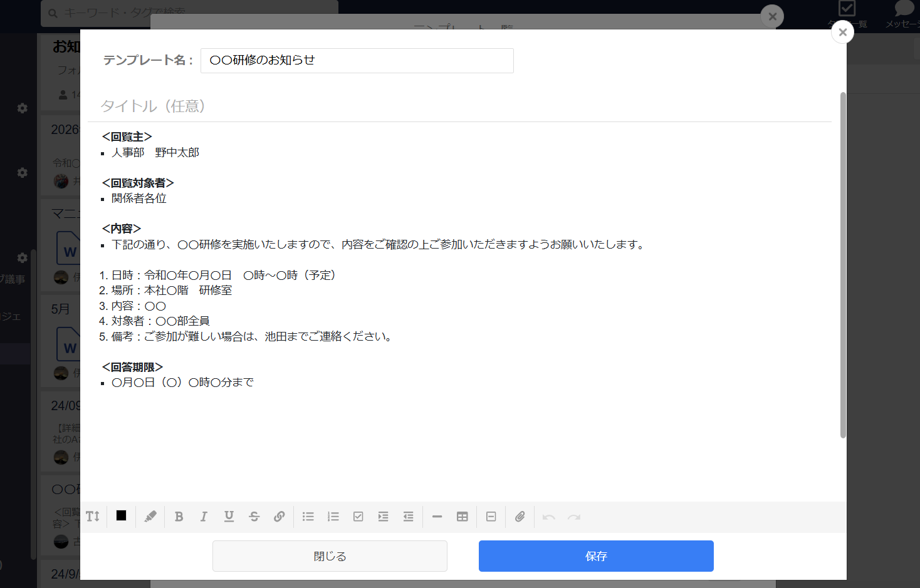Increase indent using the indent icon
Viewport: 920px width, 588px height.
coord(383,517)
